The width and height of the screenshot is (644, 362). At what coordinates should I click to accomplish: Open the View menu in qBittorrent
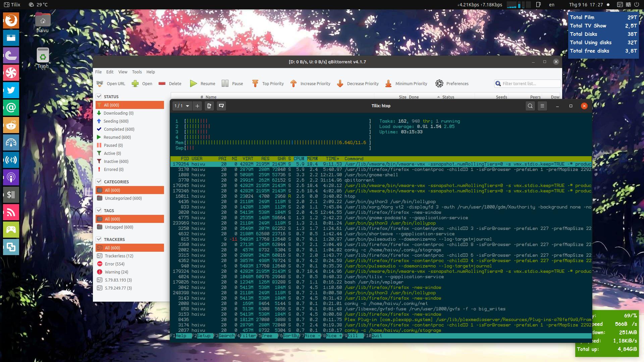pos(123,72)
